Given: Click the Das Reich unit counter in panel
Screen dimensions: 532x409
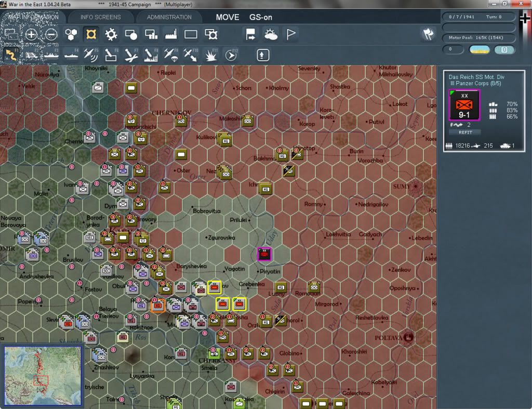Looking at the screenshot, I should pos(464,105).
